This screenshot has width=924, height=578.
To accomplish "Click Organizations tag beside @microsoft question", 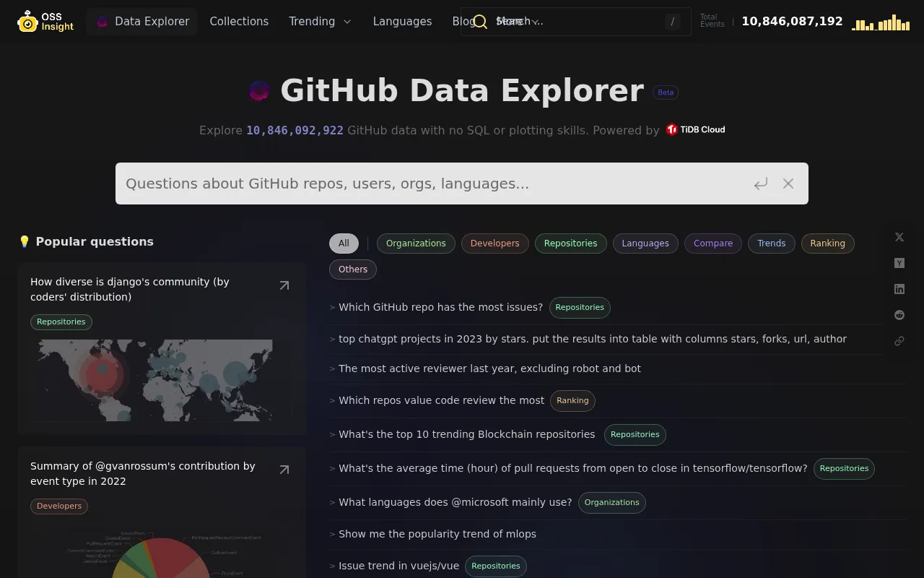I will click(612, 503).
